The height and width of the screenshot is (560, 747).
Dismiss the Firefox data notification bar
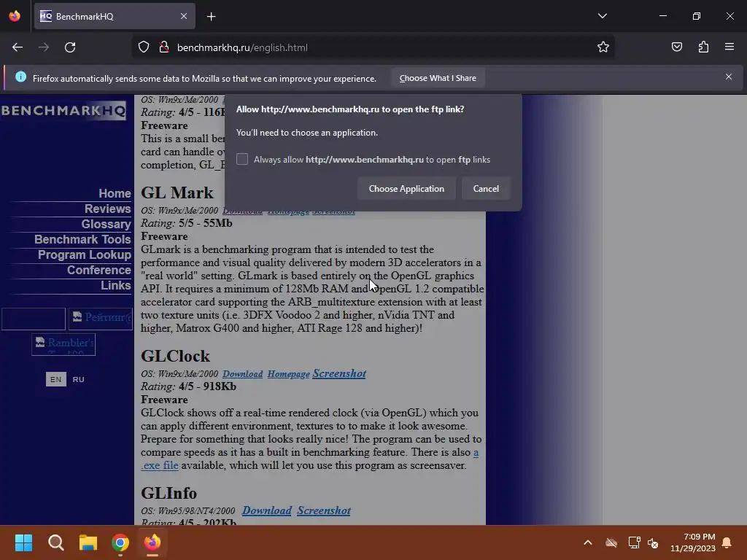tap(729, 77)
